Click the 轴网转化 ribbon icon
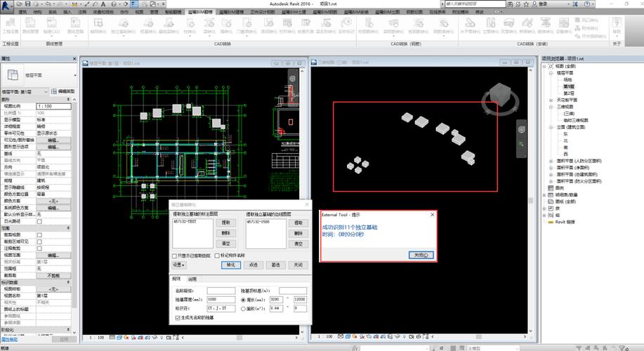Viewport: 644px width, 351px height. tap(98, 25)
